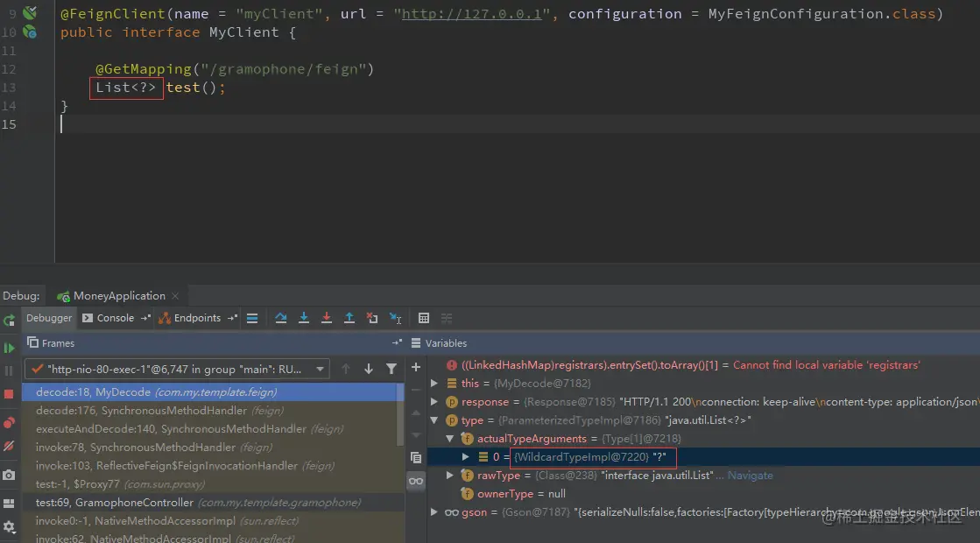Add a new watch with plus icon
The image size is (980, 543).
[416, 368]
